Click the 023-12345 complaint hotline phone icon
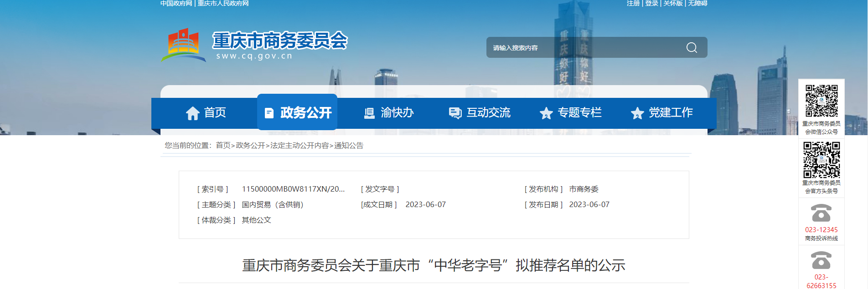 821,213
